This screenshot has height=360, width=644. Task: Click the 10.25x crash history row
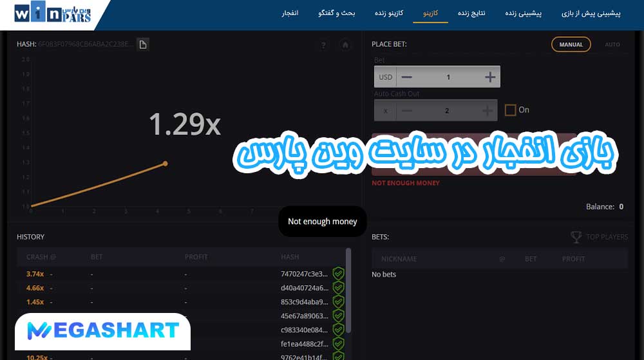point(181,357)
